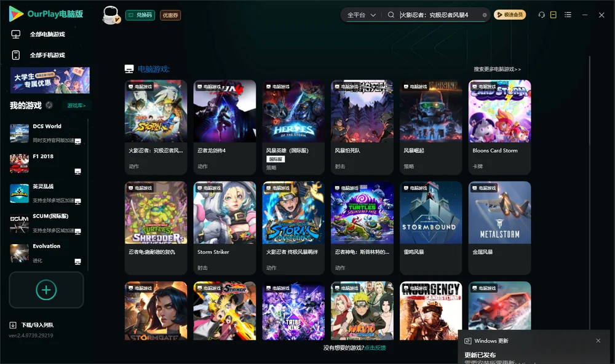Open SCUM(国际服) in my games

click(46, 224)
